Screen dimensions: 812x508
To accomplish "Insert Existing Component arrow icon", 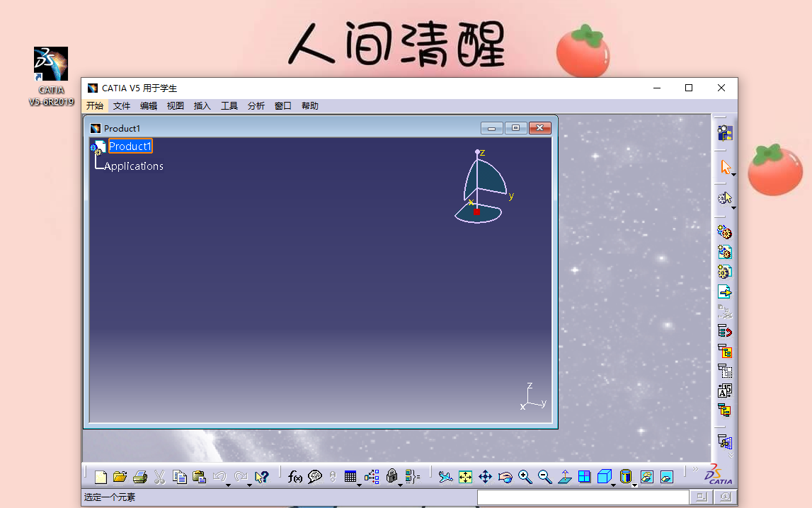I will tap(725, 291).
